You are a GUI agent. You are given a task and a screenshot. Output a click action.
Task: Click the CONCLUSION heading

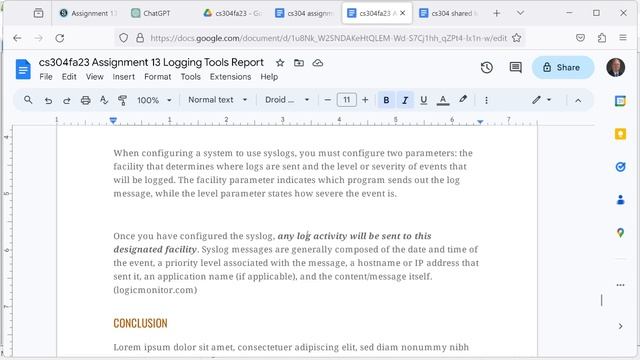pyautogui.click(x=140, y=323)
